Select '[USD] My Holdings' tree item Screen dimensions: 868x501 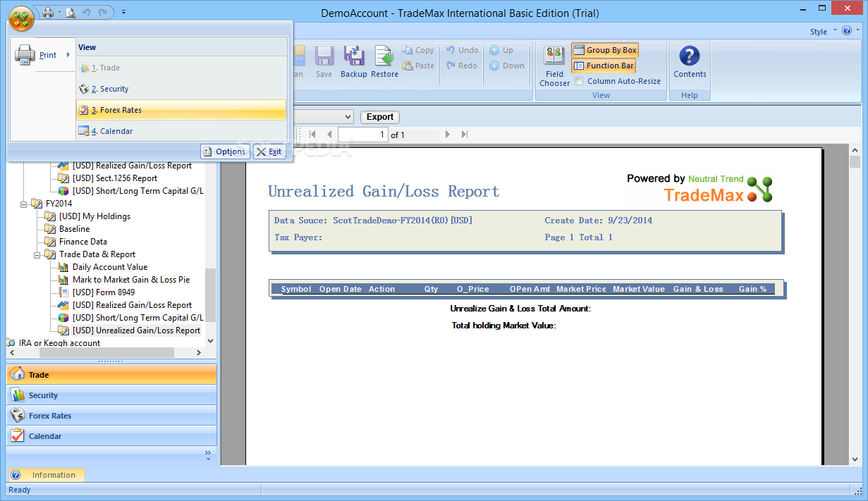94,216
